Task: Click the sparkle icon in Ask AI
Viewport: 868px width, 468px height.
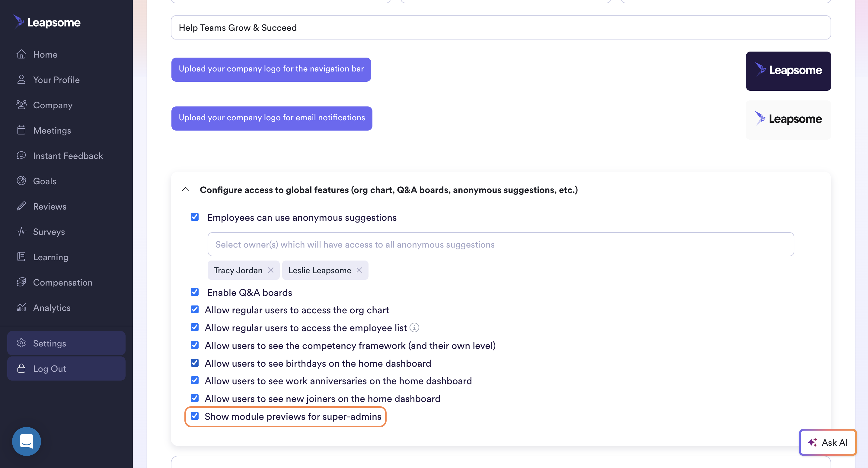Action: [812, 442]
